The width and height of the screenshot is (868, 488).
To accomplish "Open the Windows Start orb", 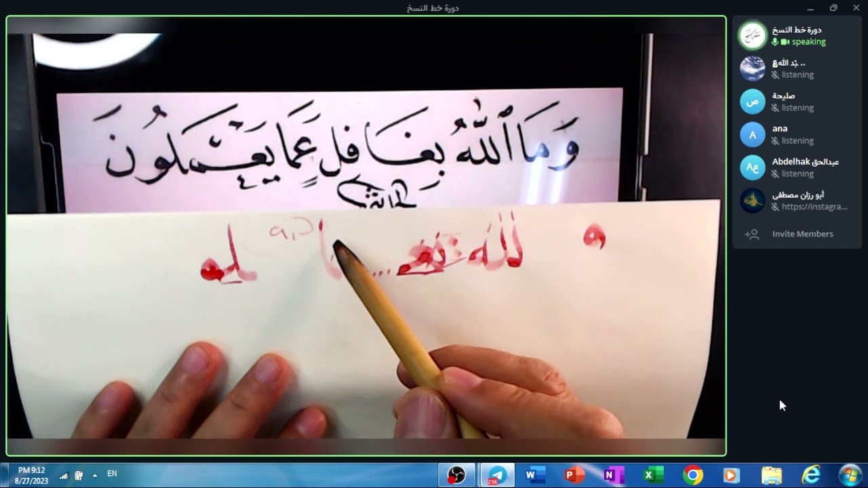I will [850, 475].
